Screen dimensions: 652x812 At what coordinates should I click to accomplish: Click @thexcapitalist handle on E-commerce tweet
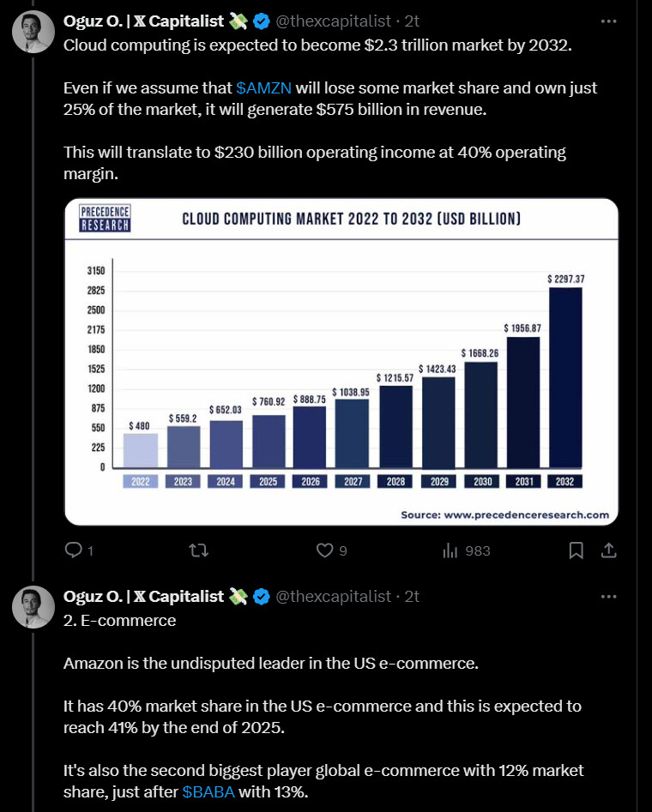coord(333,596)
